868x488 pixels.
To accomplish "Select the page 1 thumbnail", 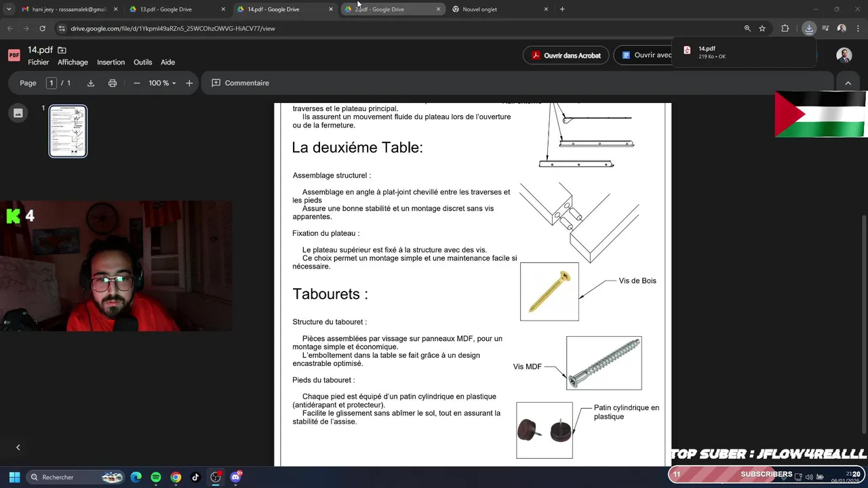I will tap(68, 131).
